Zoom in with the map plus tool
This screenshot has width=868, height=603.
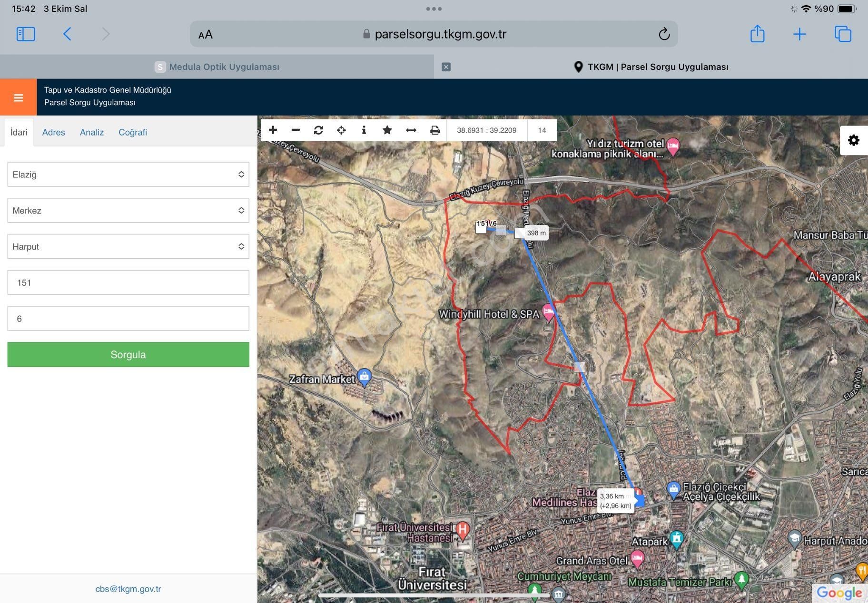tap(273, 130)
